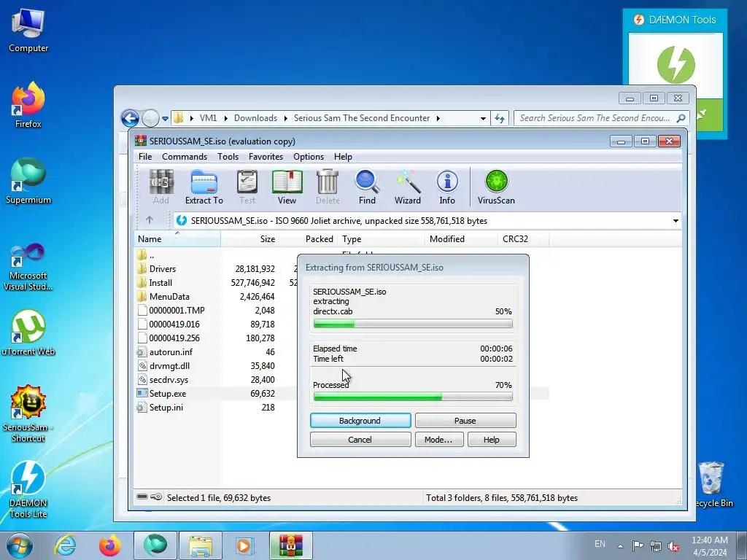
Task: Click the Mode... button
Action: tap(438, 440)
